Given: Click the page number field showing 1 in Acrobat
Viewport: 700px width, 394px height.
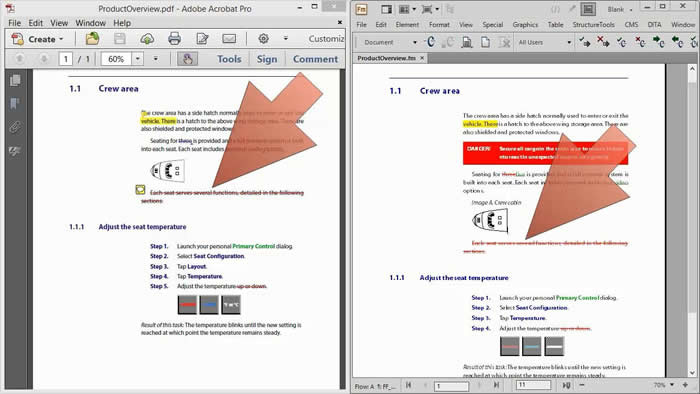Looking at the screenshot, I should [x=66, y=59].
